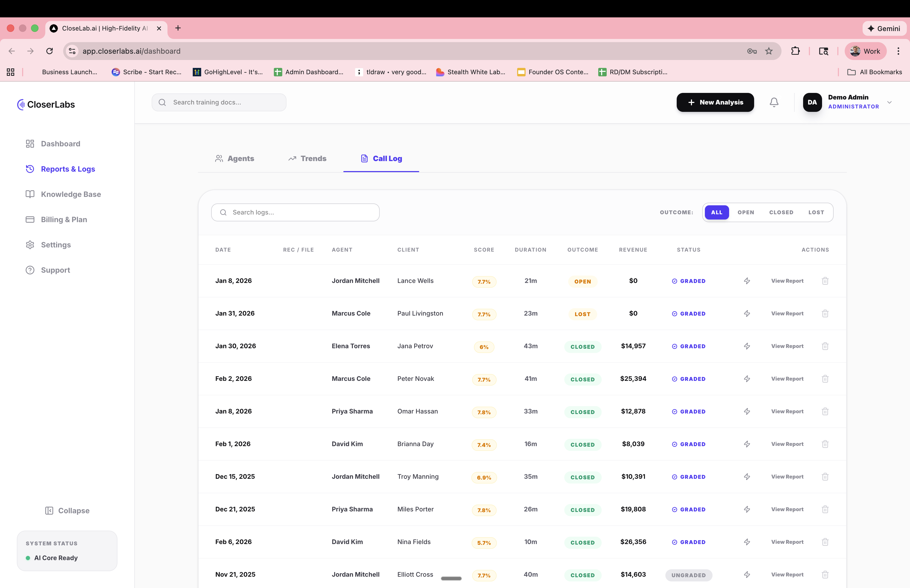Image resolution: width=910 pixels, height=588 pixels.
Task: Open Reports & Logs from the sidebar
Action: 68,169
